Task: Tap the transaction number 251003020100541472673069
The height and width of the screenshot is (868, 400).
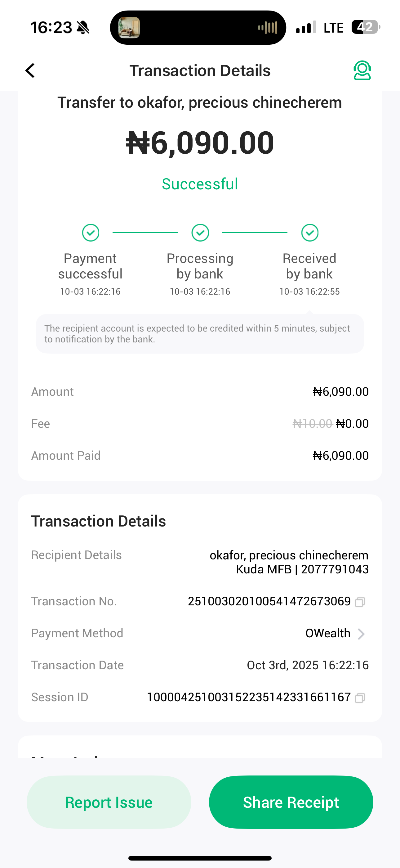Action: click(269, 601)
